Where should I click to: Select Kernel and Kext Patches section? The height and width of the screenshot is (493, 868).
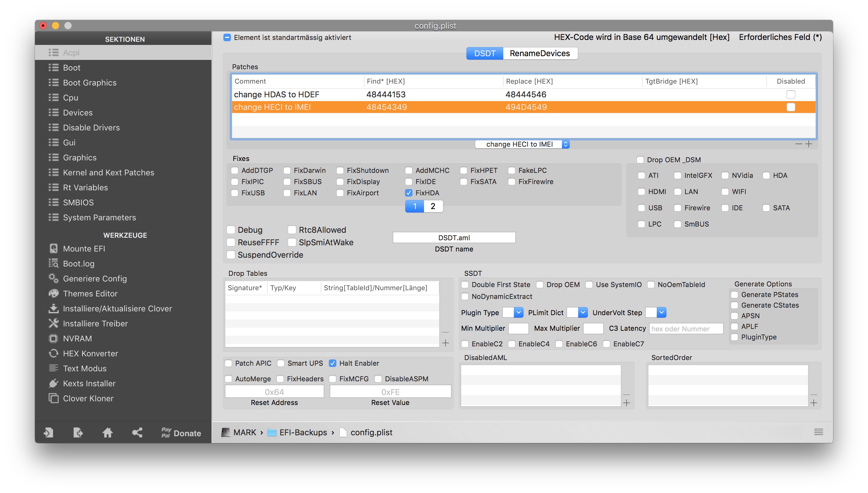[108, 172]
